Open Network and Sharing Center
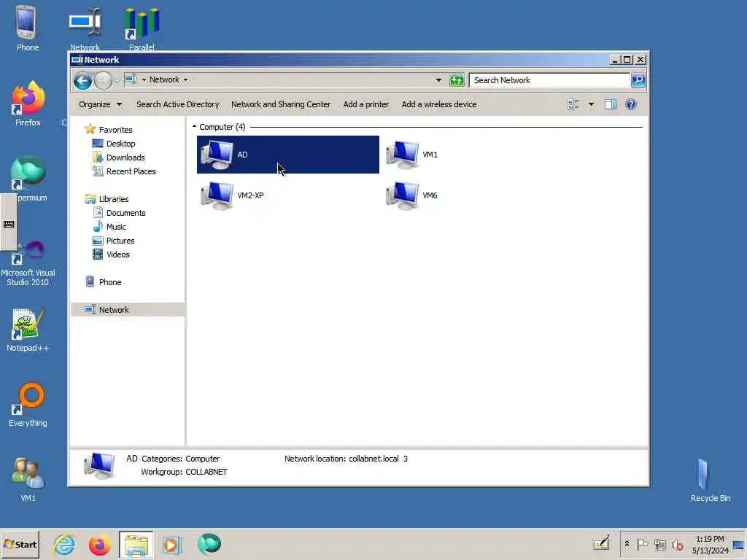The width and height of the screenshot is (747, 560). point(281,104)
